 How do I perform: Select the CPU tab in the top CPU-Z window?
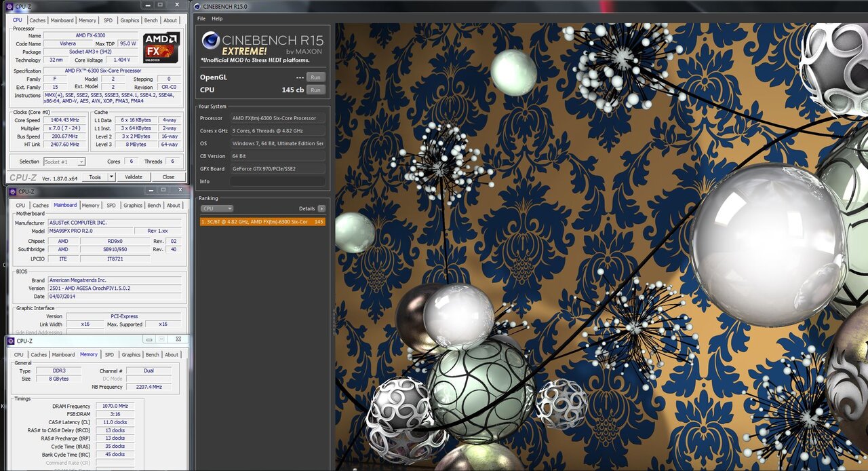pos(18,20)
